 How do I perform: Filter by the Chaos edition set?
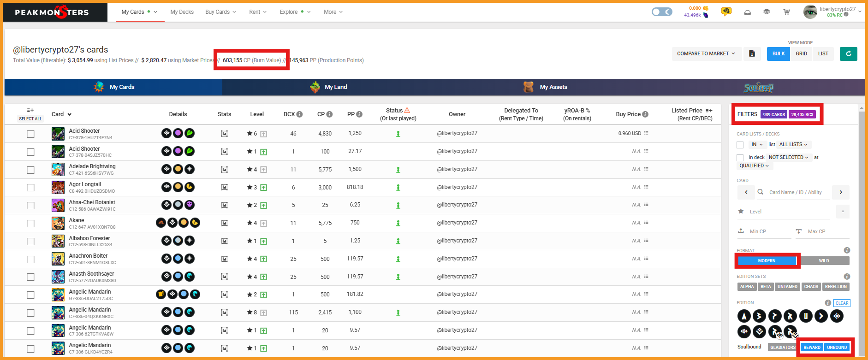point(811,287)
